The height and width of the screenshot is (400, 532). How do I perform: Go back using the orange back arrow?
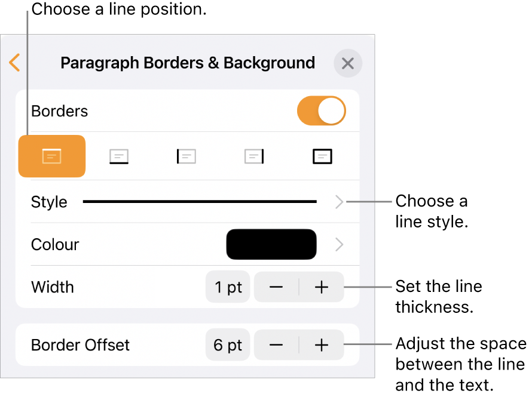tap(15, 63)
